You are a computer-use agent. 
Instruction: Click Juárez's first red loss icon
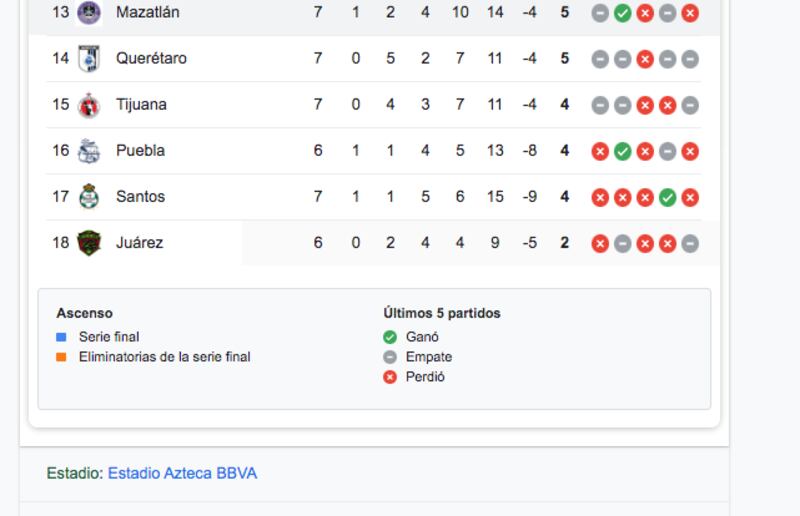[x=600, y=244]
